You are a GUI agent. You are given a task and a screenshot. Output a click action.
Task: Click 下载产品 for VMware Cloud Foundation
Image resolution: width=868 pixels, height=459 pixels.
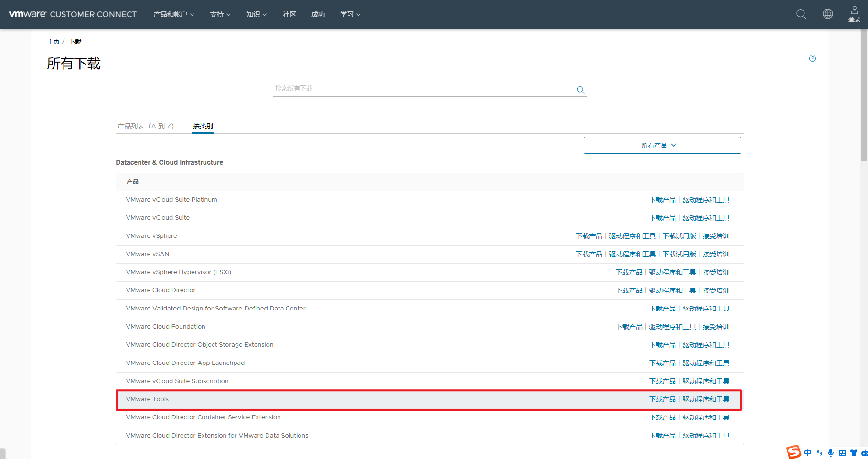point(629,327)
